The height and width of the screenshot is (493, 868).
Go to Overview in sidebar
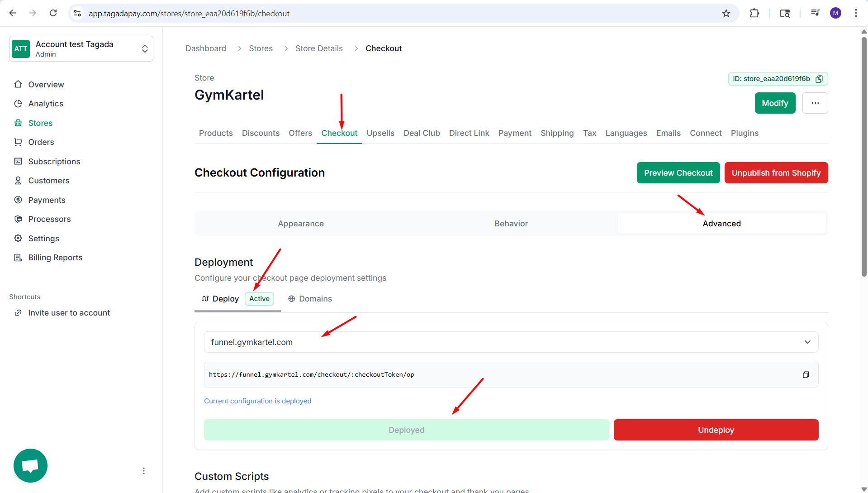click(x=46, y=85)
